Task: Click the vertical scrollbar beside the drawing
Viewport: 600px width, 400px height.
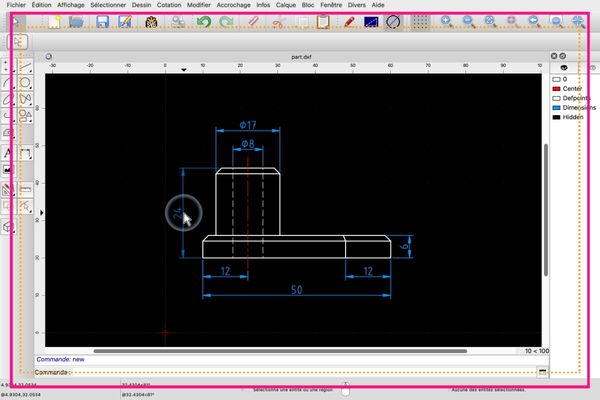Action: 546,209
